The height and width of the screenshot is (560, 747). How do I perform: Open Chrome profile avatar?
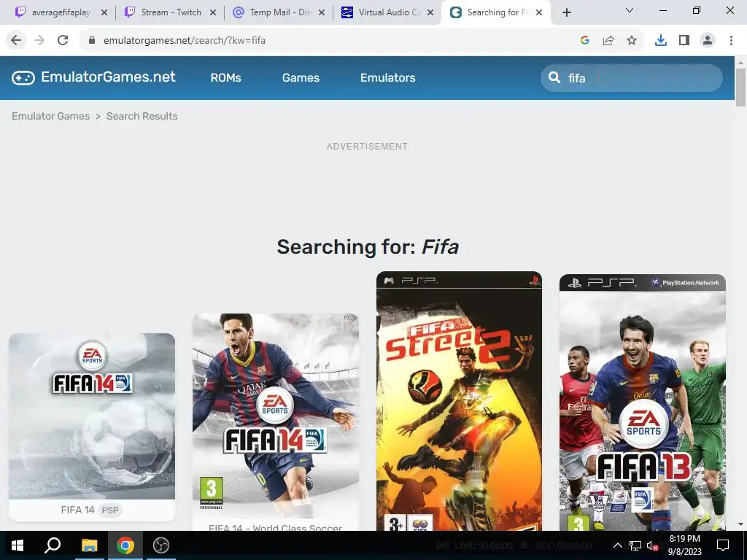708,41
